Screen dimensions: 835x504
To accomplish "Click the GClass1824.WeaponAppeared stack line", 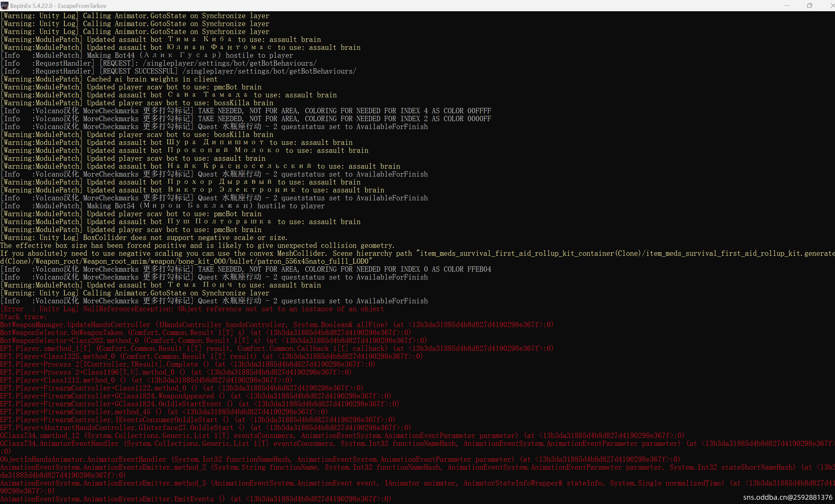I will click(195, 396).
